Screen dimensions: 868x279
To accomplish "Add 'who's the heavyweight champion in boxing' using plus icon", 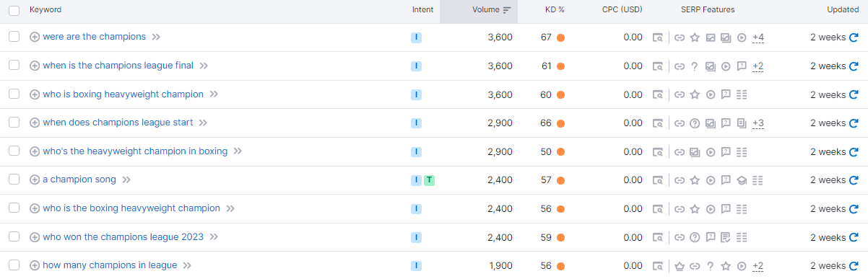I will tap(35, 151).
